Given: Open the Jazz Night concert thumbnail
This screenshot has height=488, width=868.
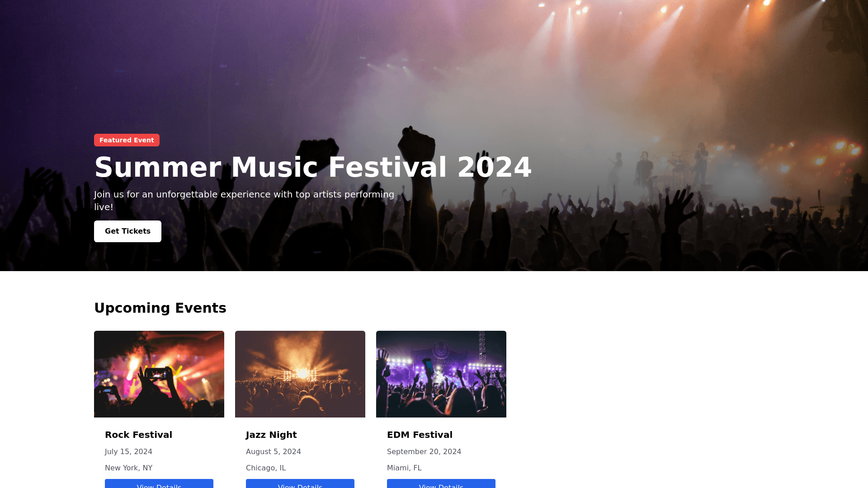Looking at the screenshot, I should pos(300,374).
